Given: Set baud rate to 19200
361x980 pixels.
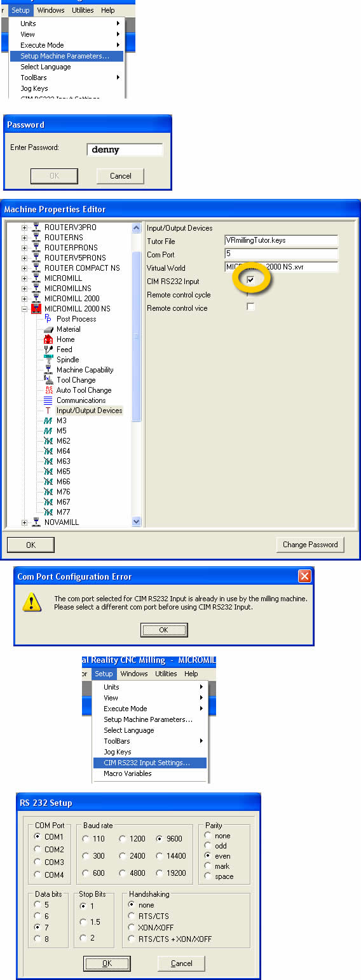Looking at the screenshot, I should 160,873.
